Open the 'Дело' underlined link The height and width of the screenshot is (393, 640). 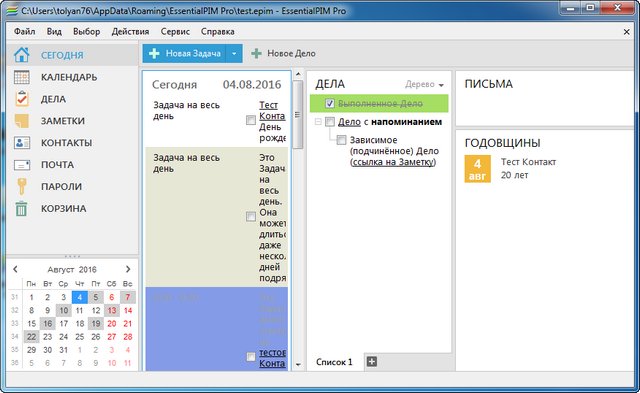tap(349, 122)
